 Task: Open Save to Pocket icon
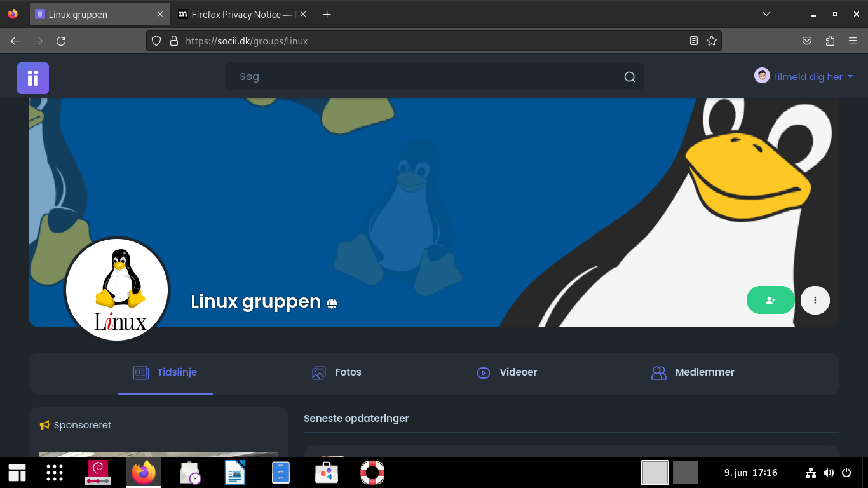tap(807, 41)
